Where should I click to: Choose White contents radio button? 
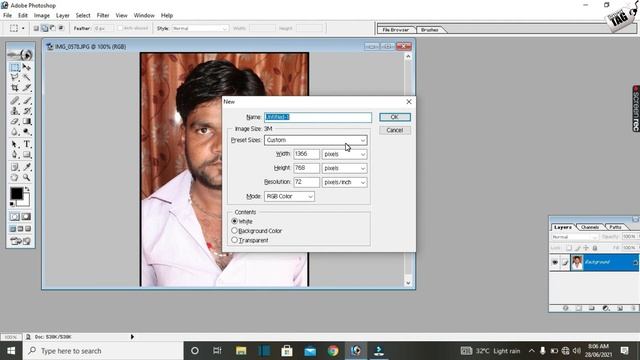[x=234, y=221]
